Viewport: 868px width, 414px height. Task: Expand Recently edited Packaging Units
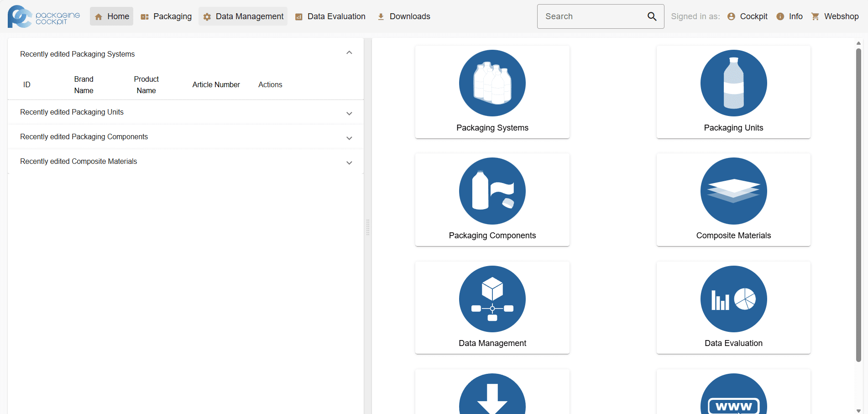pyautogui.click(x=349, y=113)
